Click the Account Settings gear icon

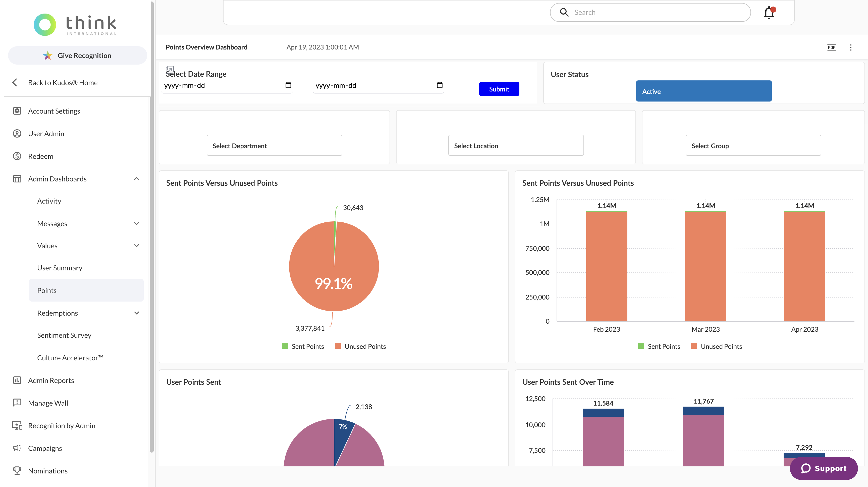(x=17, y=111)
